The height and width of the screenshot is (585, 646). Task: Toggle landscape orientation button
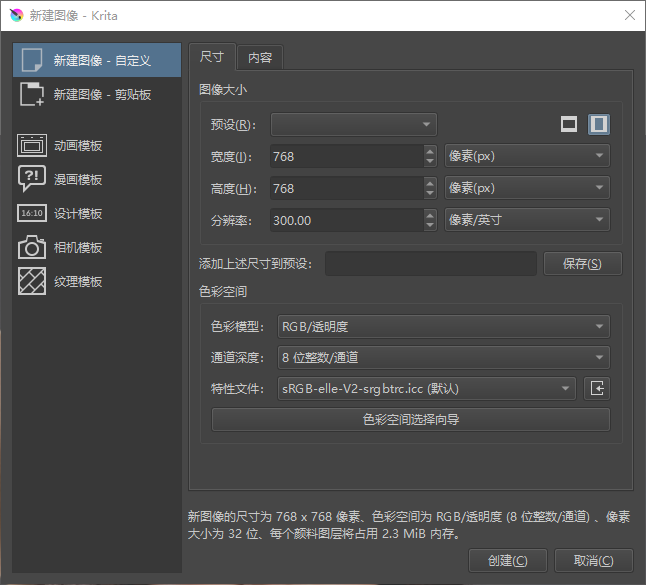coord(569,124)
